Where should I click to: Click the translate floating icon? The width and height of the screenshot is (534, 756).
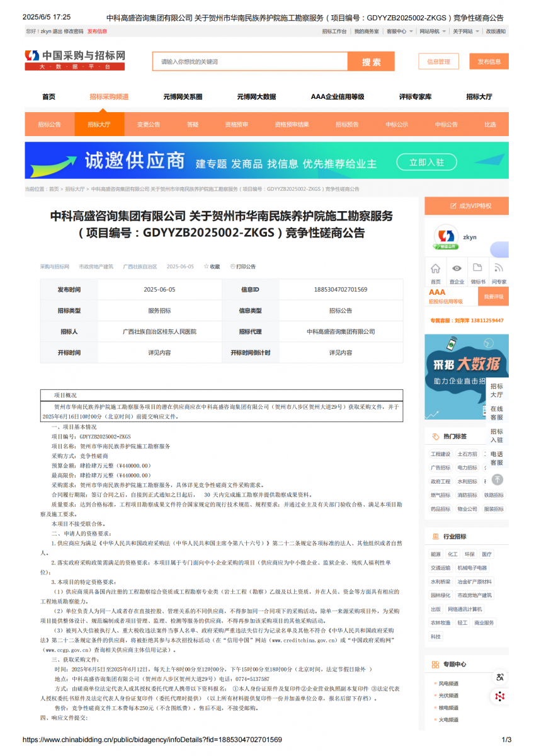(500, 677)
